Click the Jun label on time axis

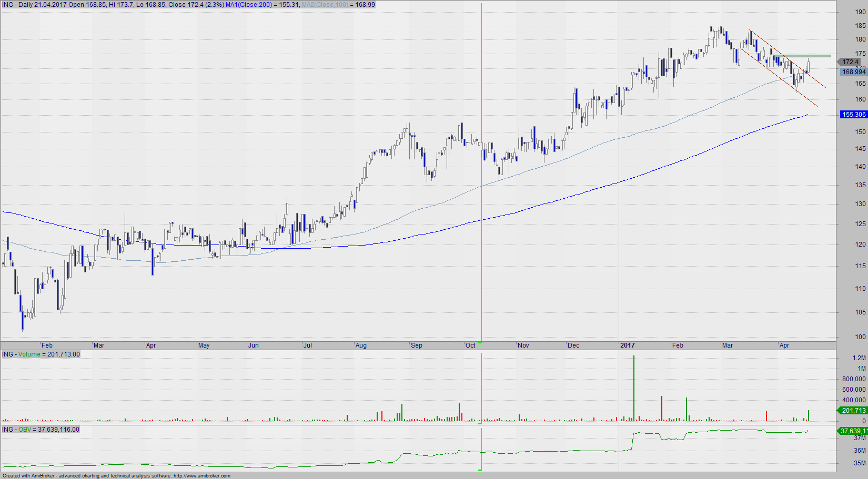(254, 345)
